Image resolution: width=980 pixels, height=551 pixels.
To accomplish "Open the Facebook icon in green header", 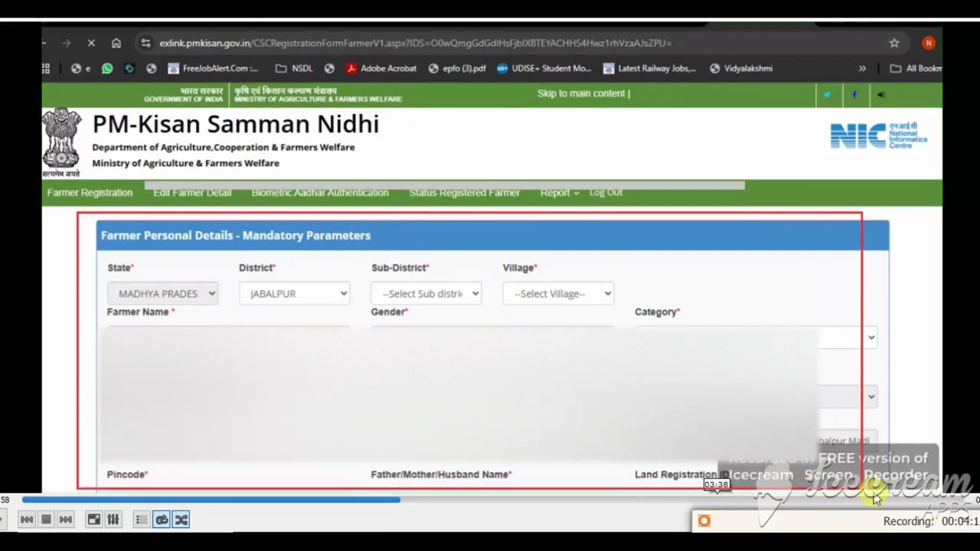I will tap(854, 95).
